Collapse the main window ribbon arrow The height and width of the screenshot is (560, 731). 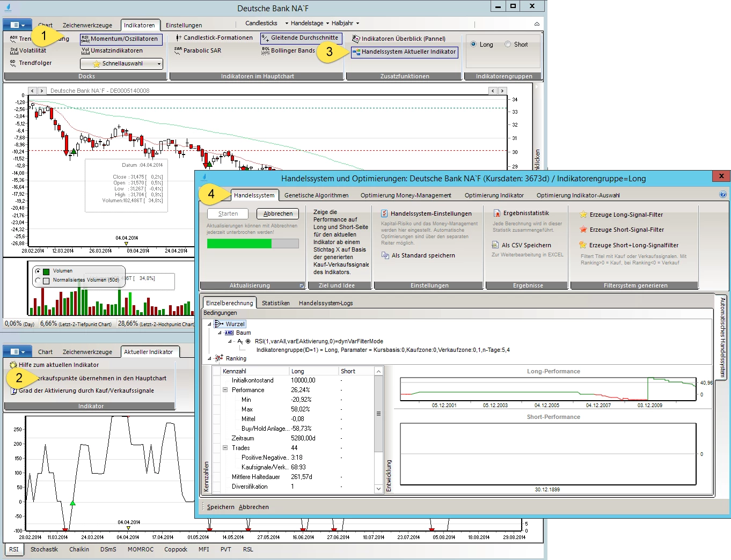point(537,24)
